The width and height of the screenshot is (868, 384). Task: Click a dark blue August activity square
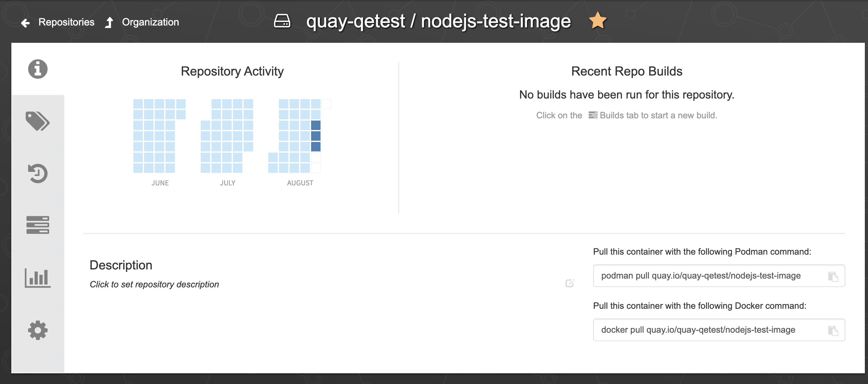(x=316, y=136)
